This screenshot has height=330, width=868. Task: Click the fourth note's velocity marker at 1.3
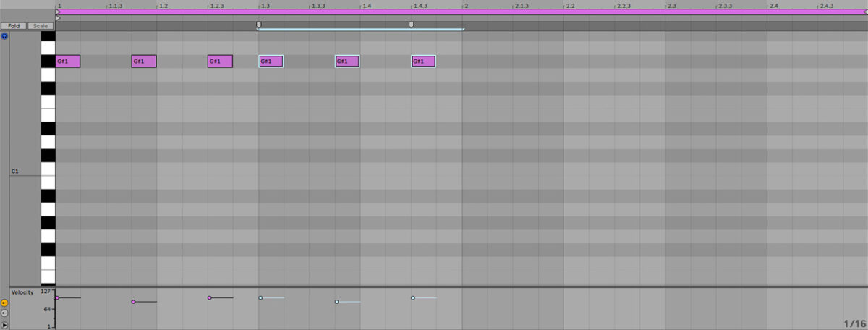click(260, 297)
